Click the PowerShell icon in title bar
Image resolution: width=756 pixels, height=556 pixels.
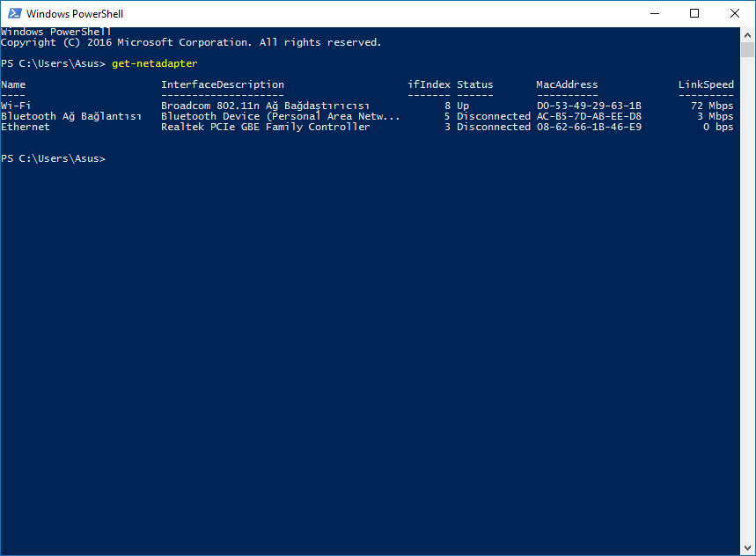click(x=14, y=13)
